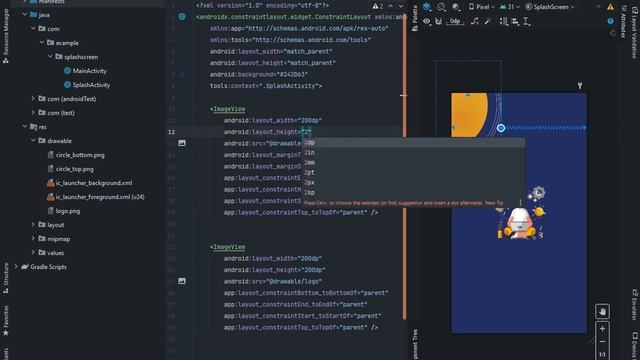The width and height of the screenshot is (640, 360).
Task: Go to previous highlighted error arrow
Action: click(x=391, y=6)
